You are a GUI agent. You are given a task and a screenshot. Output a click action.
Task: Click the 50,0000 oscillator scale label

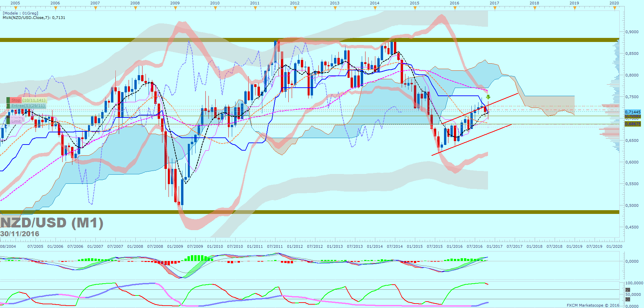pyautogui.click(x=633, y=294)
